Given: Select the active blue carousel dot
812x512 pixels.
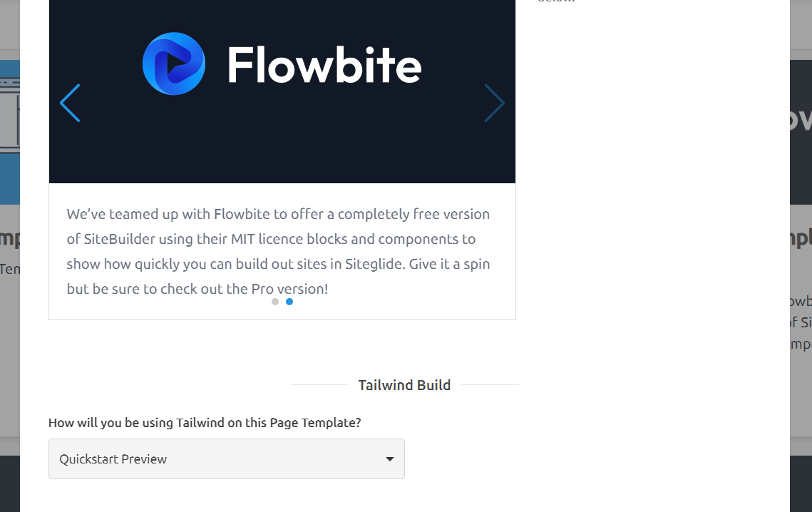Looking at the screenshot, I should click(289, 302).
